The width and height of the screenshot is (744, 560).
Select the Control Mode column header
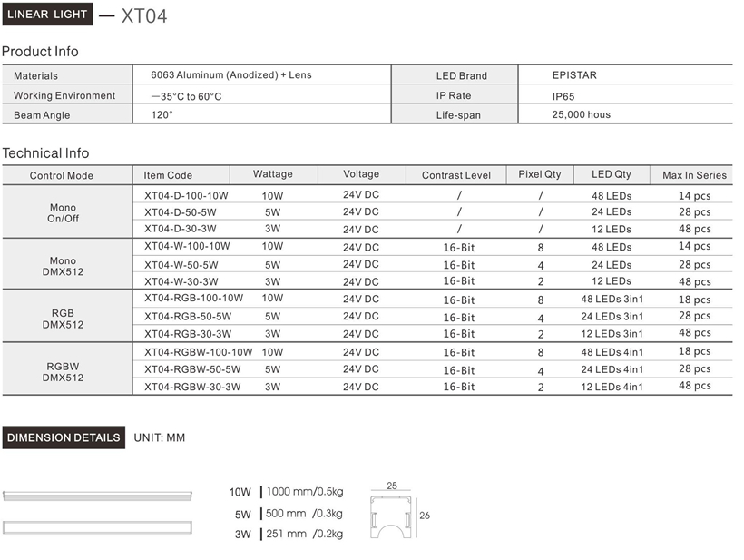pyautogui.click(x=61, y=175)
